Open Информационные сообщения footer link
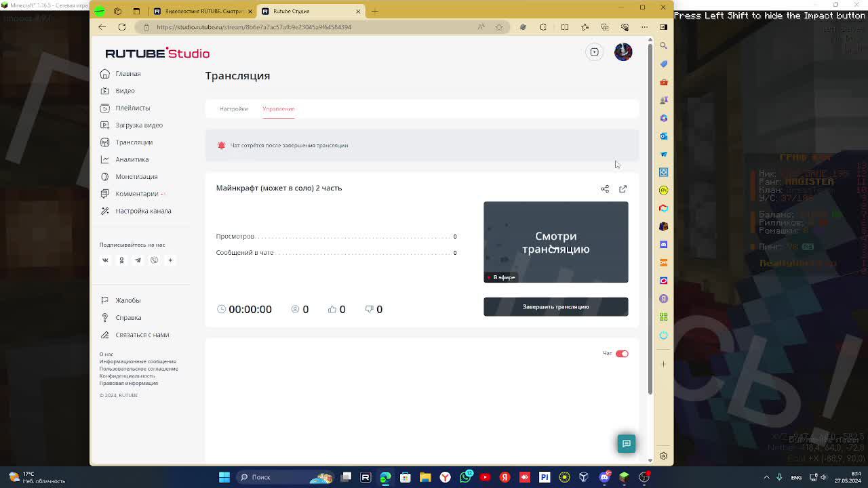 (x=138, y=361)
